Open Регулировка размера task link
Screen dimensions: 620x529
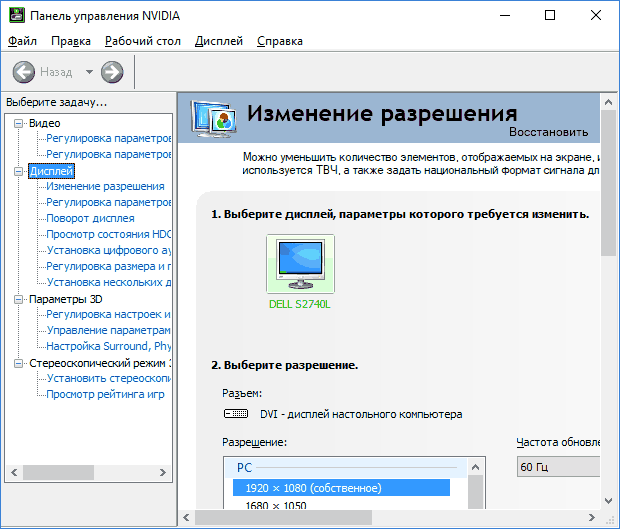(x=109, y=266)
